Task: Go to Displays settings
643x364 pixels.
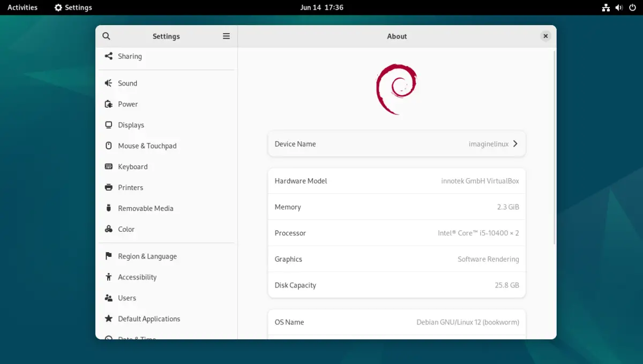Action: [167, 125]
